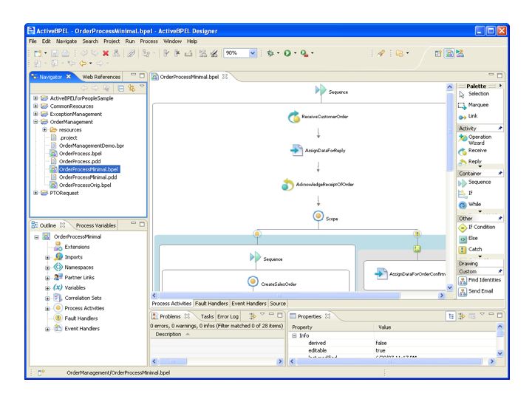This screenshot has width=532, height=399.
Task: Click the Problems horizontal scrollbar thumb
Action: click(172, 361)
